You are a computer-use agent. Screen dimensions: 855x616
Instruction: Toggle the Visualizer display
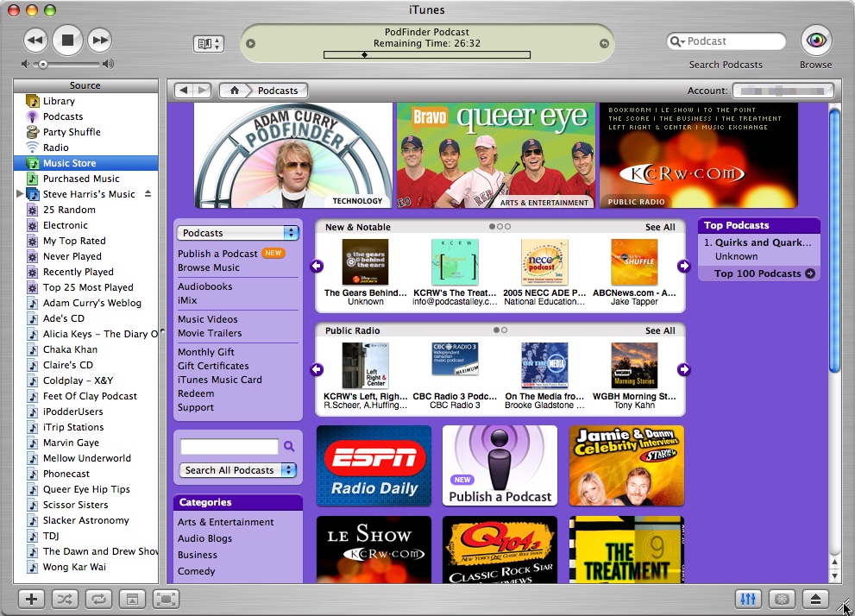point(781,599)
